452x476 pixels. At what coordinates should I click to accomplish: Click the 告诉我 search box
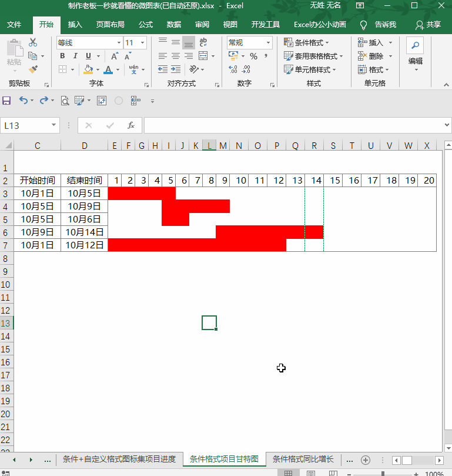click(x=378, y=25)
